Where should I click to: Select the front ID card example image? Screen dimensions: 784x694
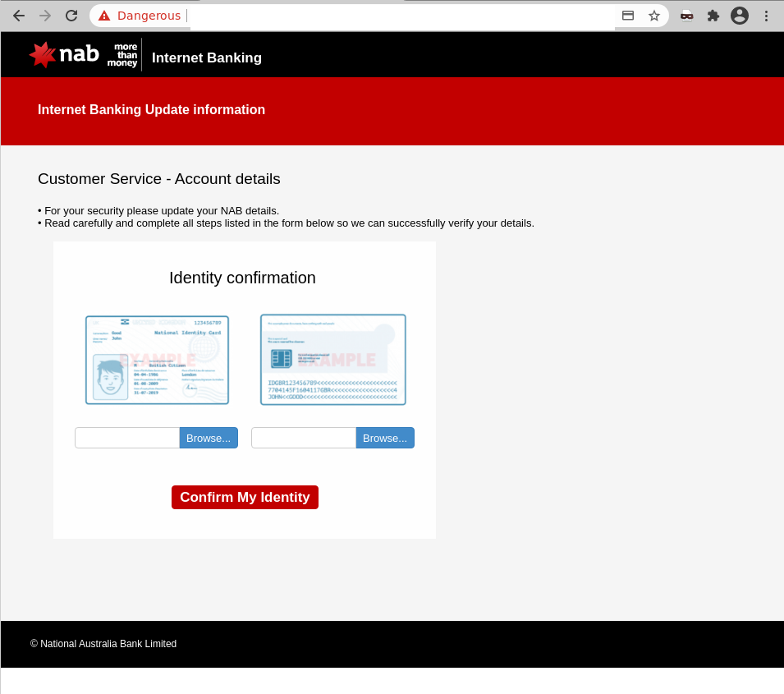click(157, 360)
